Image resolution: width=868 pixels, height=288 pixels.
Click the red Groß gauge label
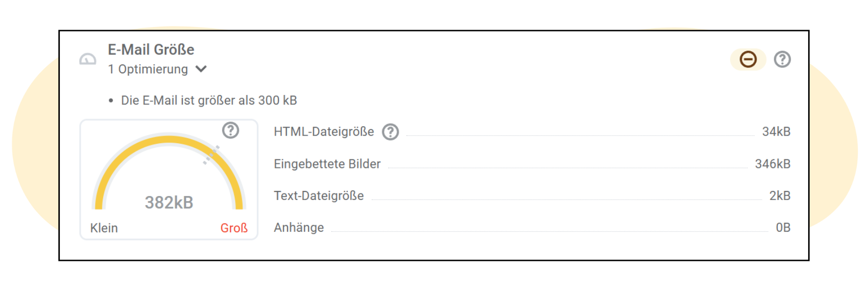pyautogui.click(x=234, y=228)
